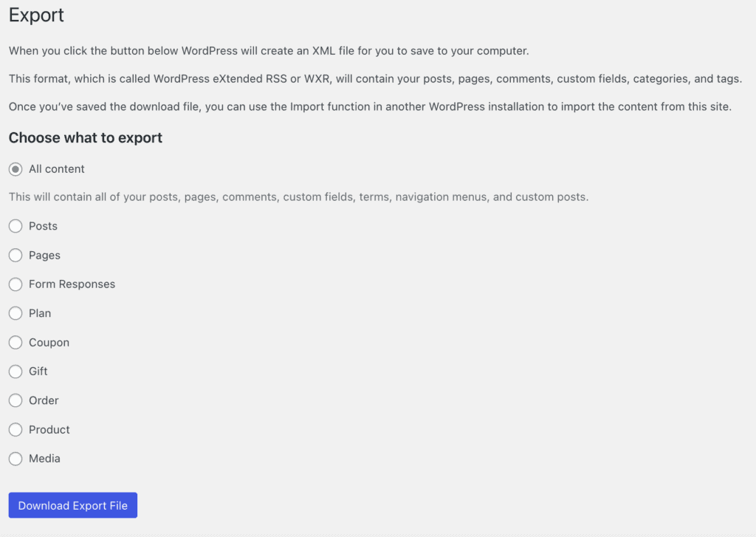
Task: Select the Plan radio button
Action: pos(16,314)
